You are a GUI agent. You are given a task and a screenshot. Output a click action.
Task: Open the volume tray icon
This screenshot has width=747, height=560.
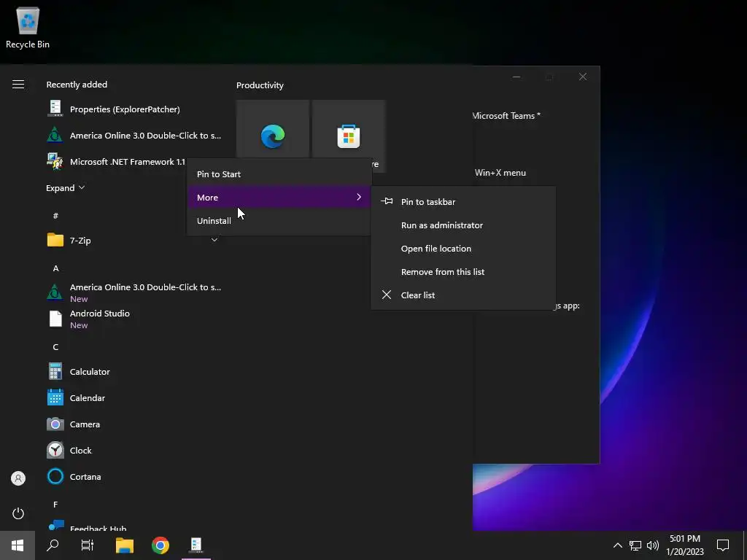(x=653, y=545)
